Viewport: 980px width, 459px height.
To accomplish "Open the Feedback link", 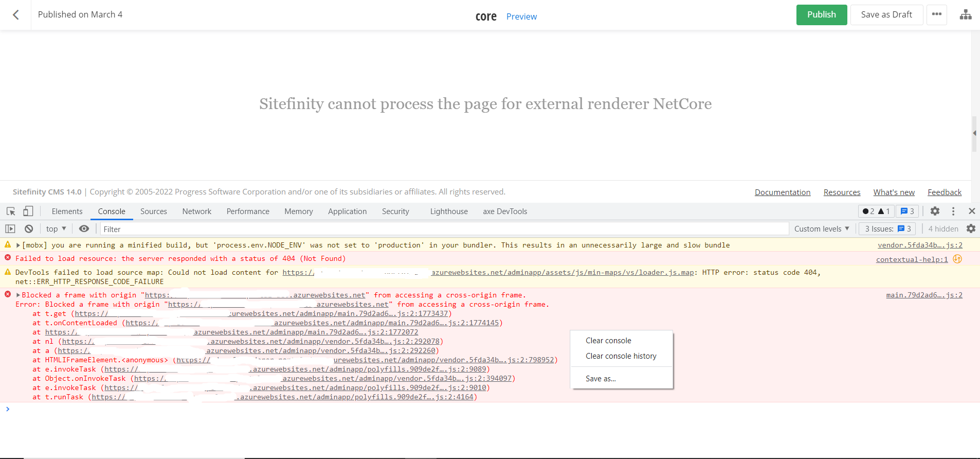I will pyautogui.click(x=945, y=192).
